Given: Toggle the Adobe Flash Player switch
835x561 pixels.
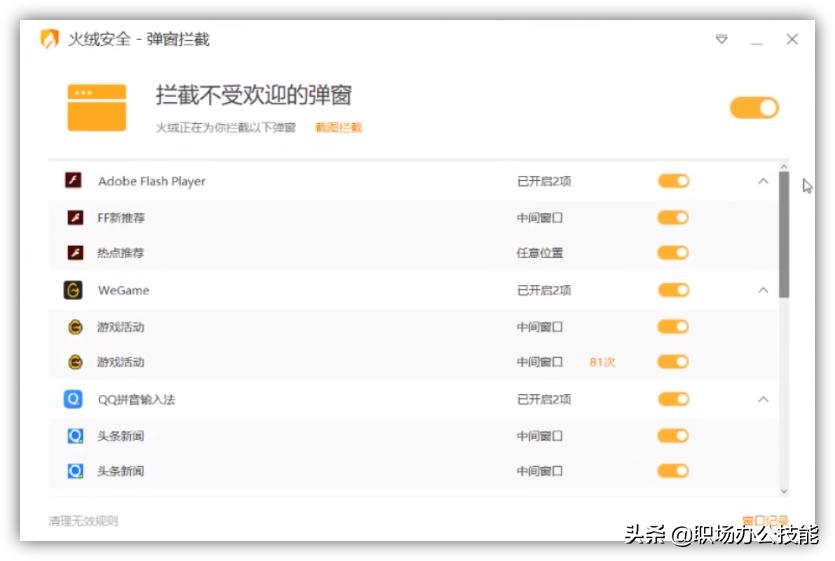Looking at the screenshot, I should coord(674,181).
